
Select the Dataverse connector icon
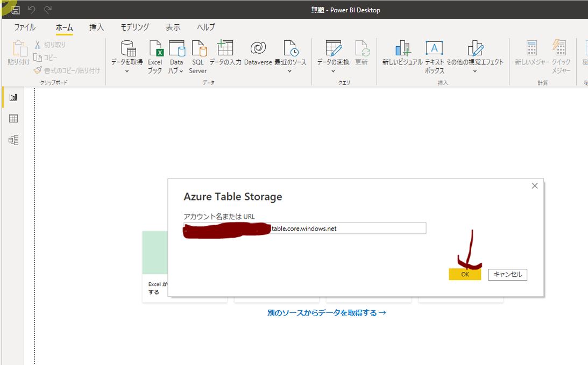pos(258,49)
